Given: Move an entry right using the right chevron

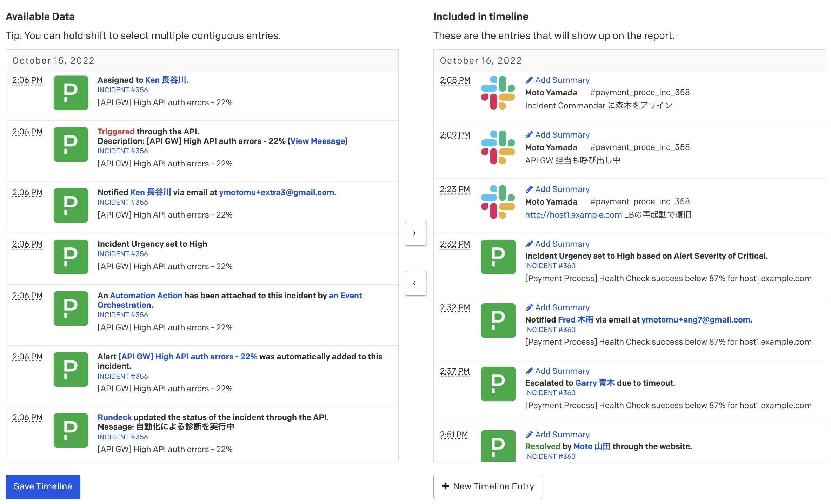Looking at the screenshot, I should coord(415,233).
